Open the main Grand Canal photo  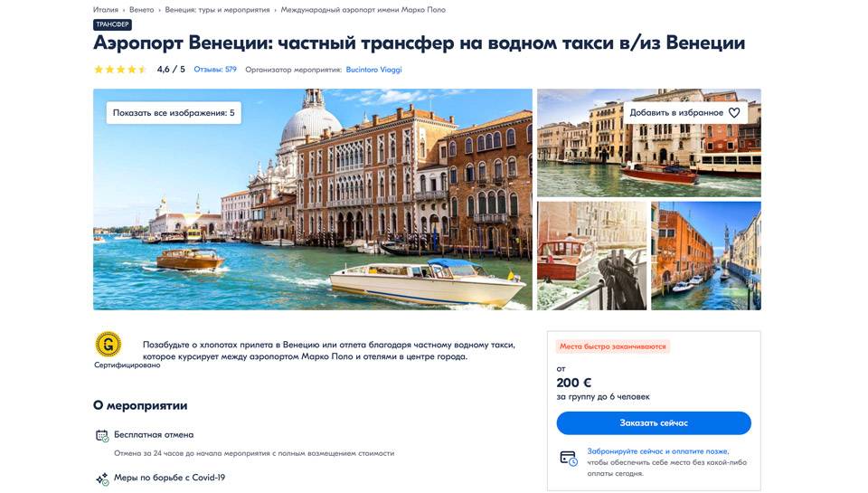point(313,199)
